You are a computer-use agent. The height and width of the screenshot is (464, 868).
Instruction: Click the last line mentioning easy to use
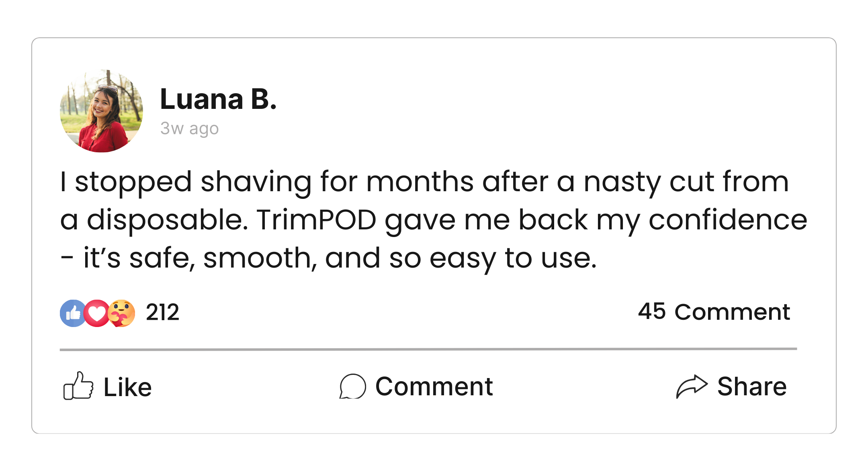point(329,258)
